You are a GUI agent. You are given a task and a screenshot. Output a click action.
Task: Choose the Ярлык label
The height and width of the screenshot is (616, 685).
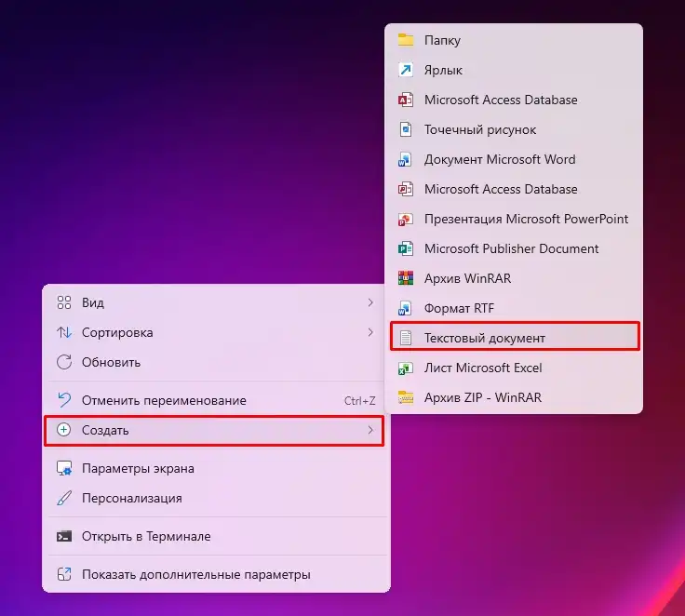pyautogui.click(x=443, y=70)
